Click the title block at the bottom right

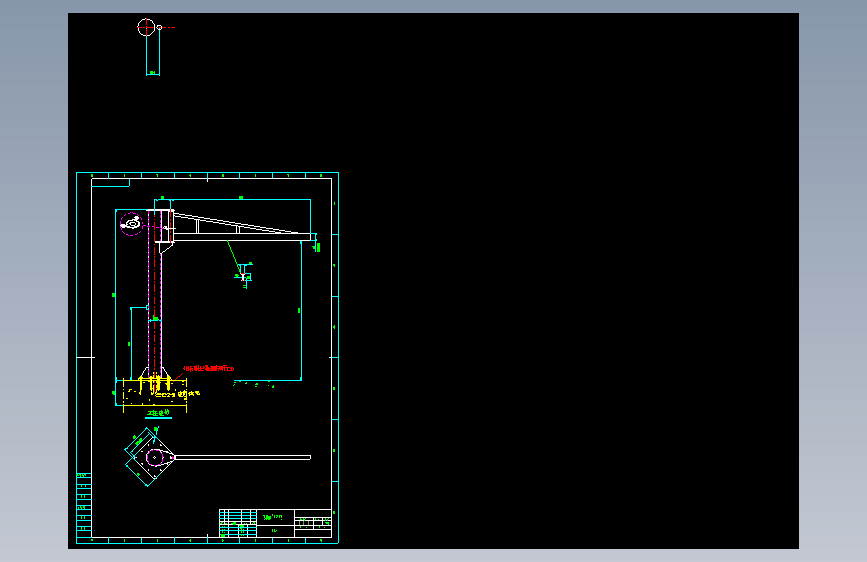click(x=275, y=523)
